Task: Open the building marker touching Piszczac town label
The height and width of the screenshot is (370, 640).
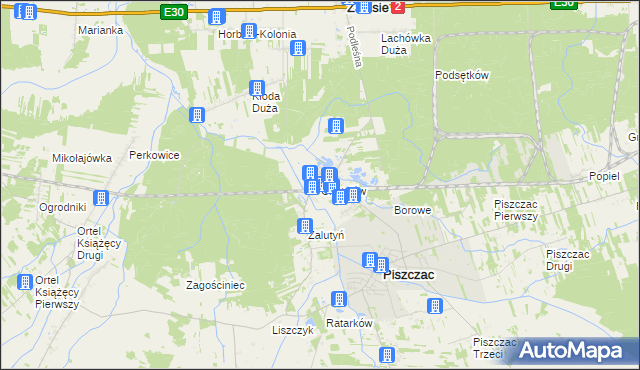Action: coord(381,265)
